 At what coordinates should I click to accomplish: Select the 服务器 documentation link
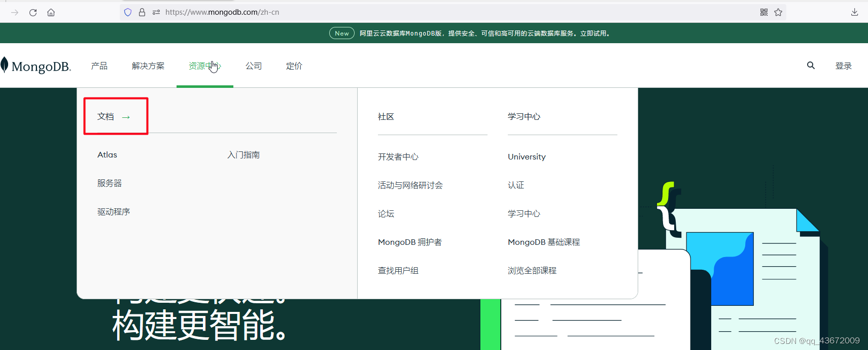pos(110,183)
